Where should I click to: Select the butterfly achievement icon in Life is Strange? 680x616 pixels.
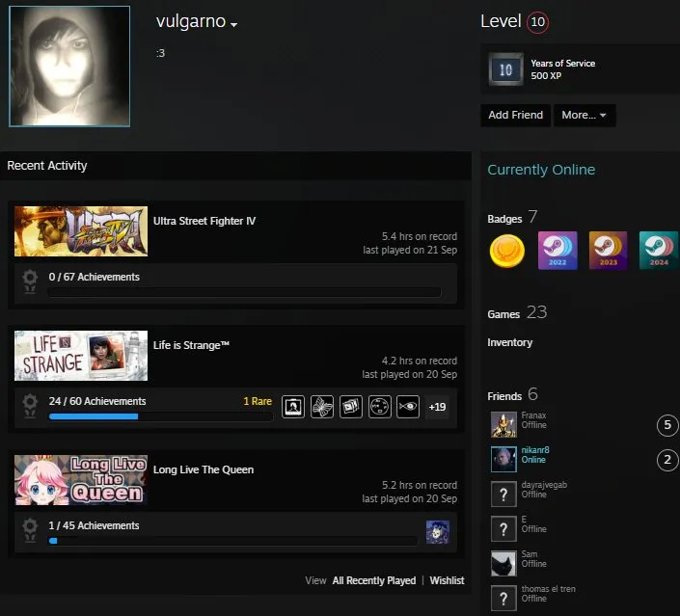tap(322, 407)
